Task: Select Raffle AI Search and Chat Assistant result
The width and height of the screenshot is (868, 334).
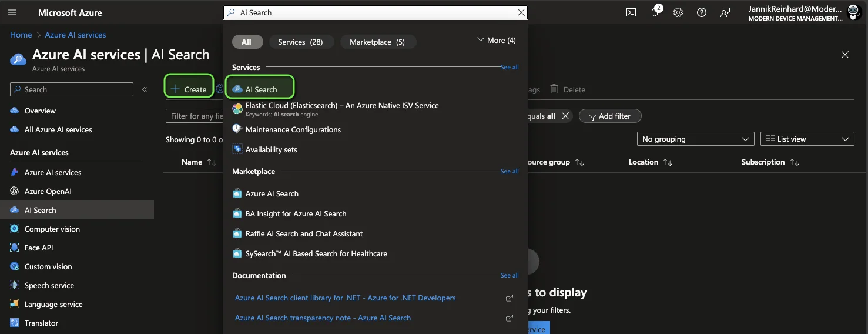Action: coord(304,233)
